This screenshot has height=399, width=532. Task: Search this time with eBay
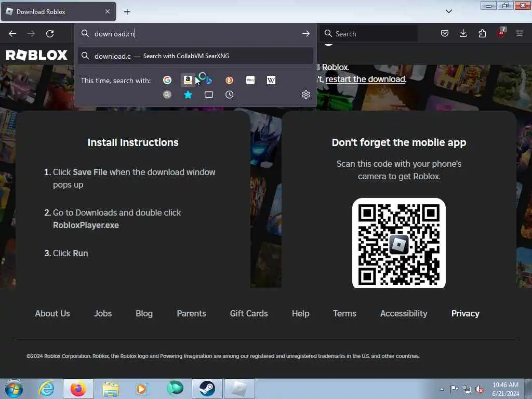pos(250,80)
